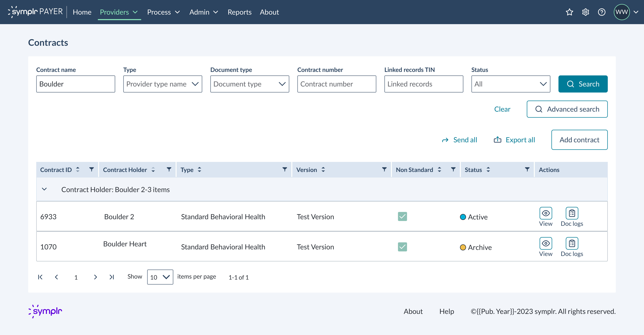This screenshot has height=335, width=644.
Task: Filter the Status column
Action: point(527,170)
